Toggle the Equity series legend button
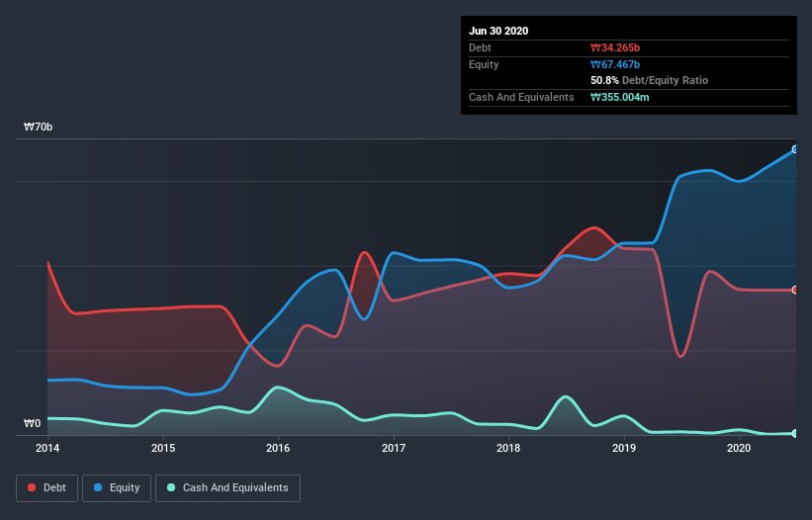The width and height of the screenshot is (812, 520). (x=117, y=488)
